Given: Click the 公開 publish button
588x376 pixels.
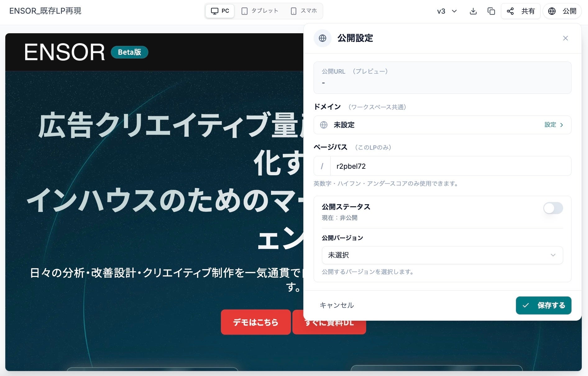Looking at the screenshot, I should point(562,11).
